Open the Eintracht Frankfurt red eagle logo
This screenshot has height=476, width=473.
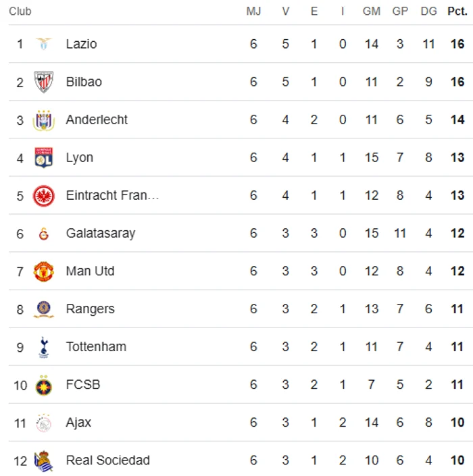pos(43,196)
